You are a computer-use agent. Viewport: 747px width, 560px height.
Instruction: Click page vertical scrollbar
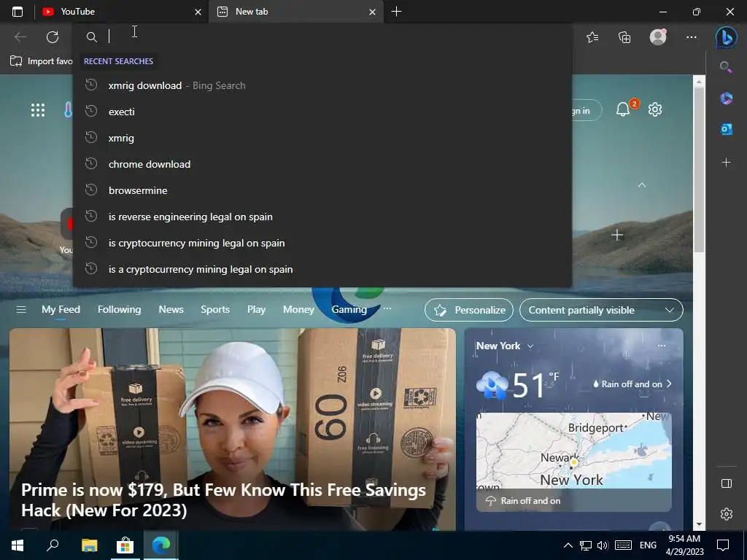click(699, 171)
